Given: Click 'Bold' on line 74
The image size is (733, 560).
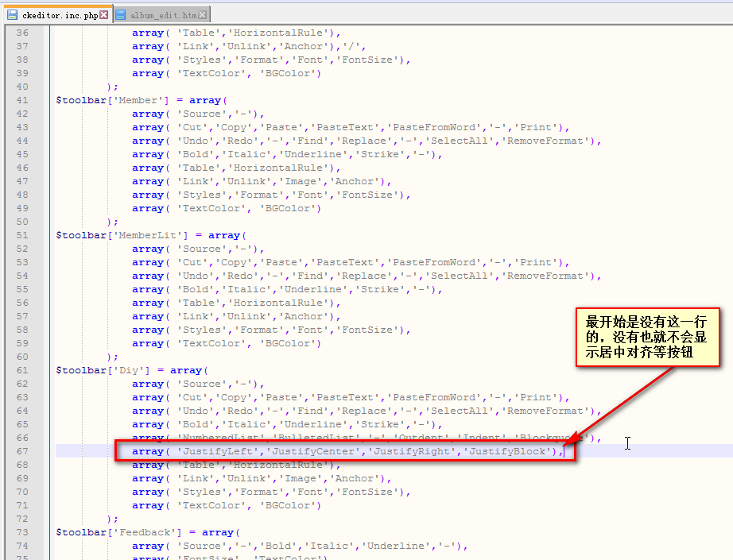Looking at the screenshot, I should pos(278,546).
